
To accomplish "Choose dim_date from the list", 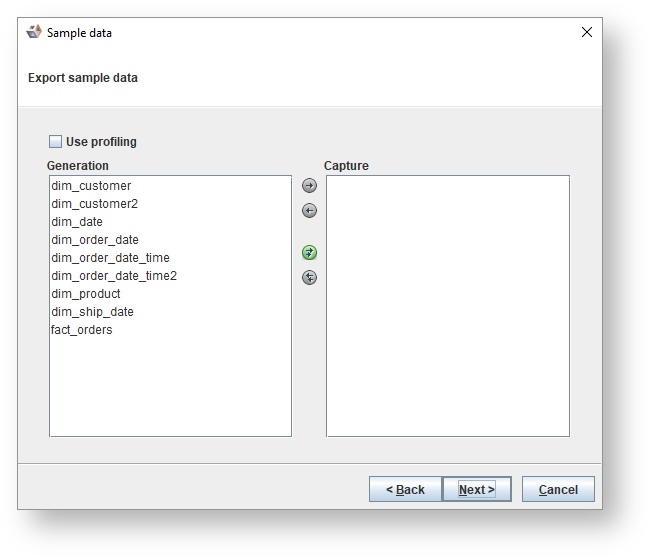I will pyautogui.click(x=77, y=222).
